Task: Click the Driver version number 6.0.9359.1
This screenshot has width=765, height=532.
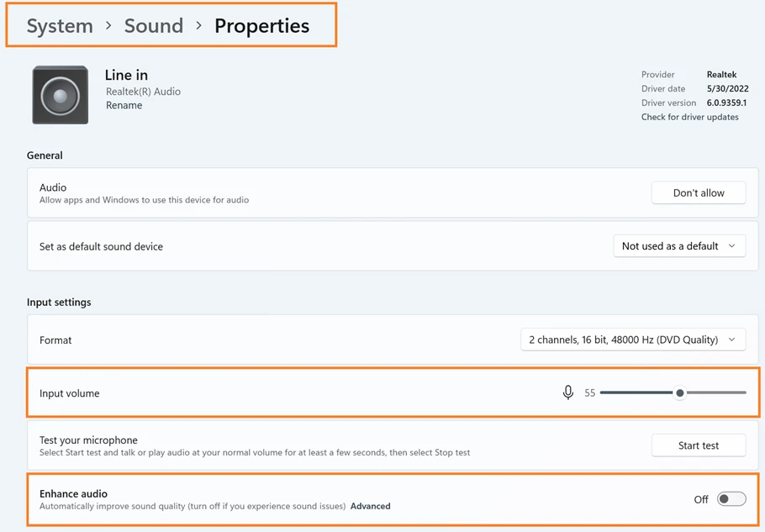Action: pyautogui.click(x=725, y=103)
